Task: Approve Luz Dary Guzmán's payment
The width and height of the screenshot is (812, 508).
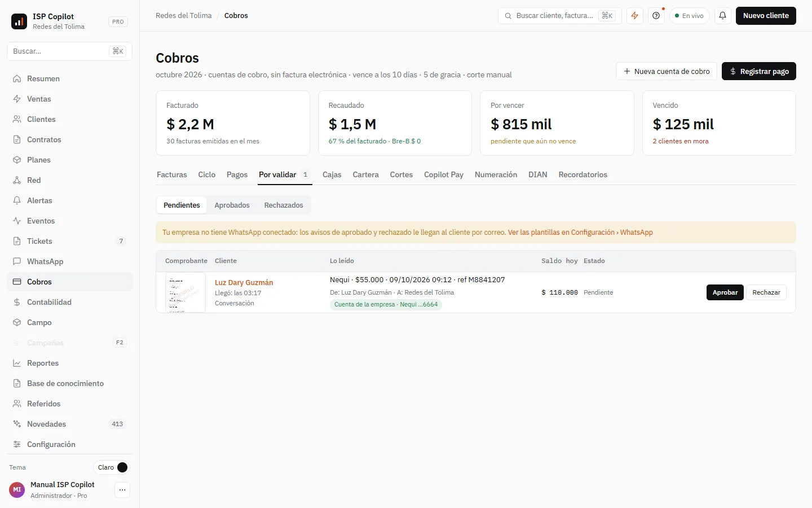Action: 725,292
